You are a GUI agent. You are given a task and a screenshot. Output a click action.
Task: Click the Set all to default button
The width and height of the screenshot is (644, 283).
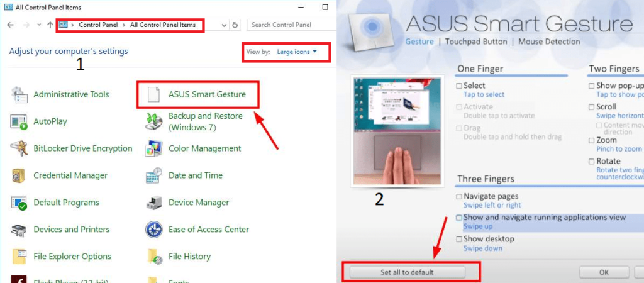pyautogui.click(x=407, y=272)
